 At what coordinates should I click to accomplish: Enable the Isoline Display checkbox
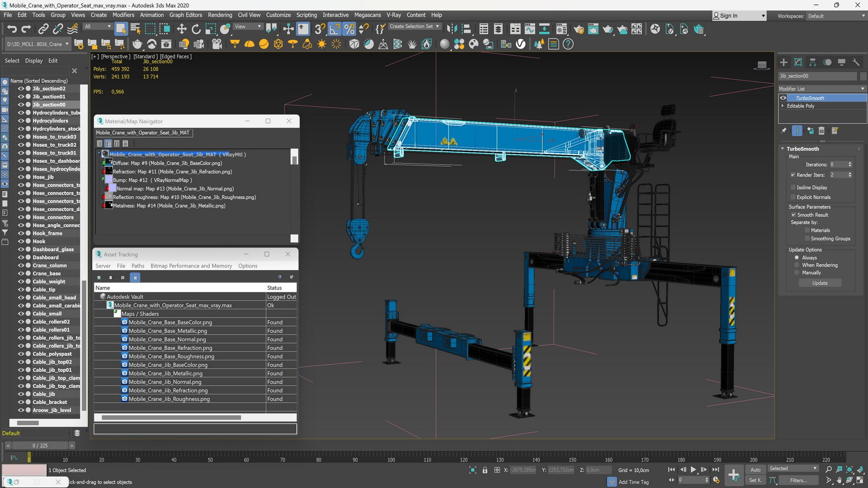(793, 188)
